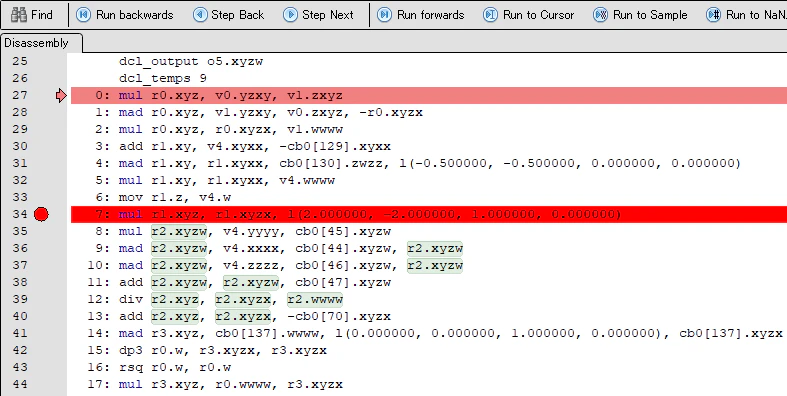Image resolution: width=787 pixels, height=396 pixels.
Task: Click r2.wwww in the div instruction
Action: (315, 300)
